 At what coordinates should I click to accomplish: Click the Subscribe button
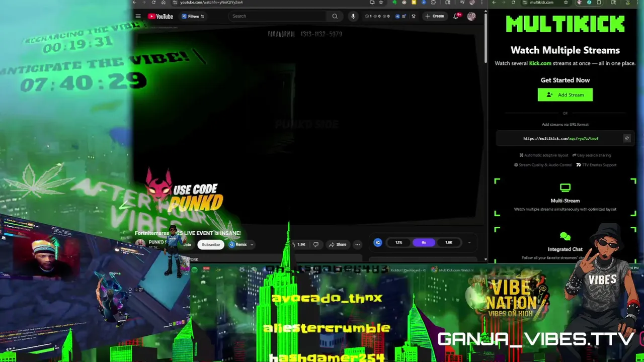211,245
